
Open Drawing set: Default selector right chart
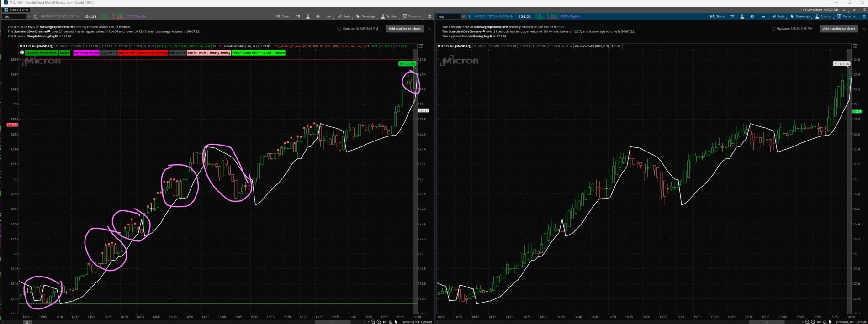(851, 322)
